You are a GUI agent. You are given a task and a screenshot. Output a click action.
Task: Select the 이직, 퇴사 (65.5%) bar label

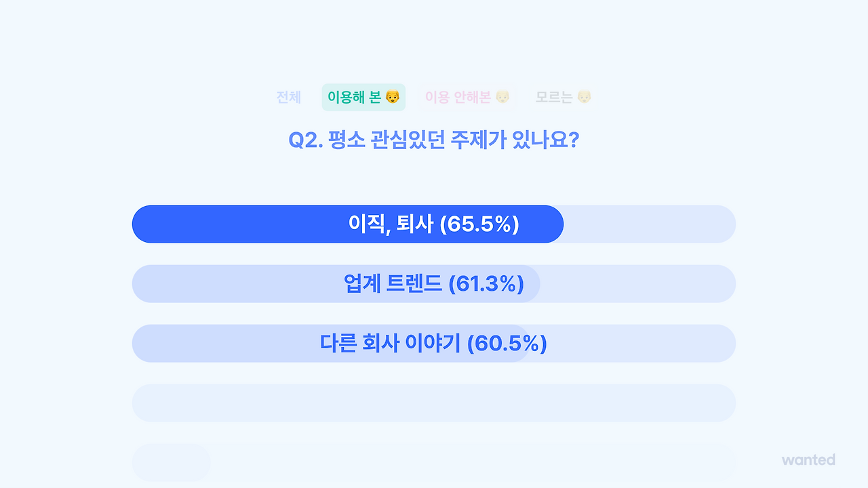[x=434, y=224]
